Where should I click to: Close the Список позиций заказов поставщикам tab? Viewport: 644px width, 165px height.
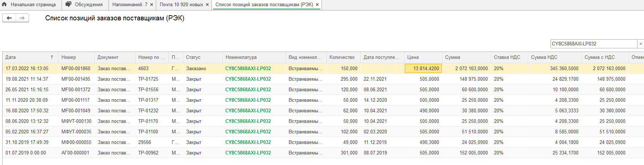tap(317, 5)
